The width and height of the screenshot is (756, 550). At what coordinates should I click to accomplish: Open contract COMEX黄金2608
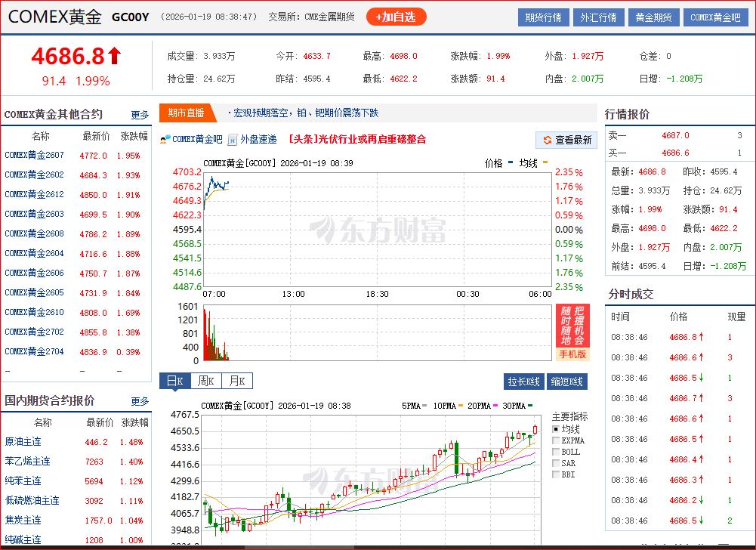point(34,233)
